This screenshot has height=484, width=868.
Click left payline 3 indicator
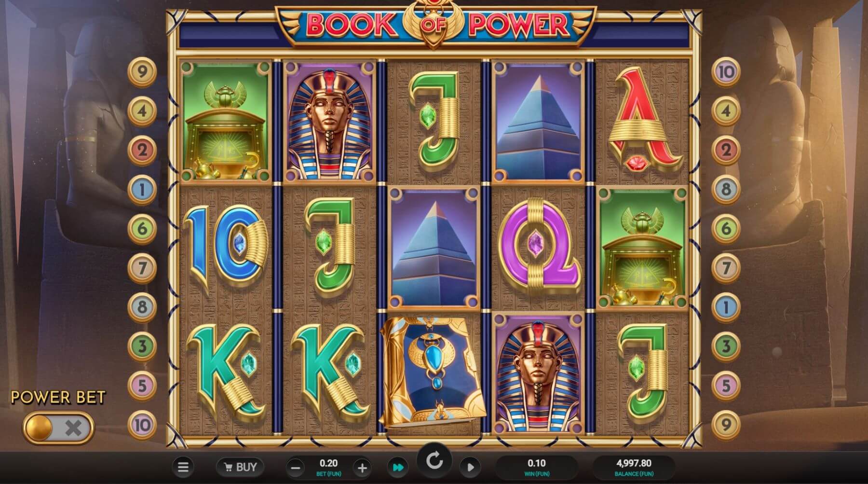[x=142, y=346]
